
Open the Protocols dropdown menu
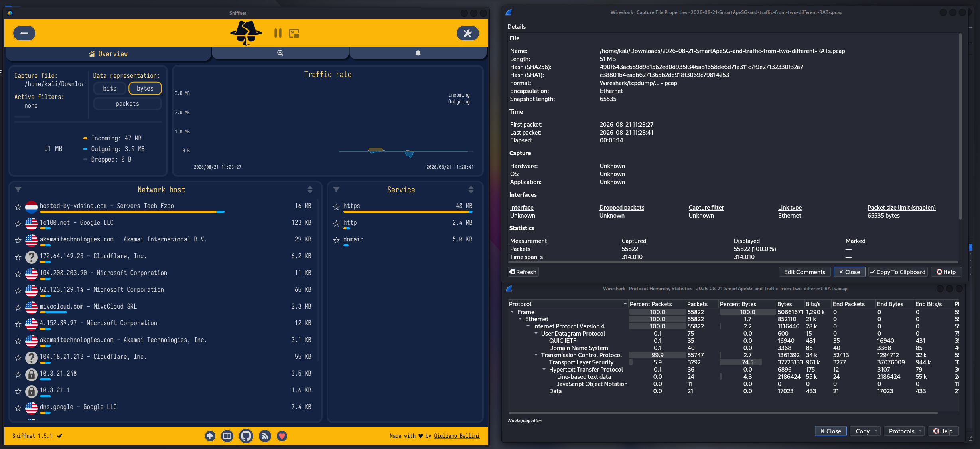coord(904,431)
